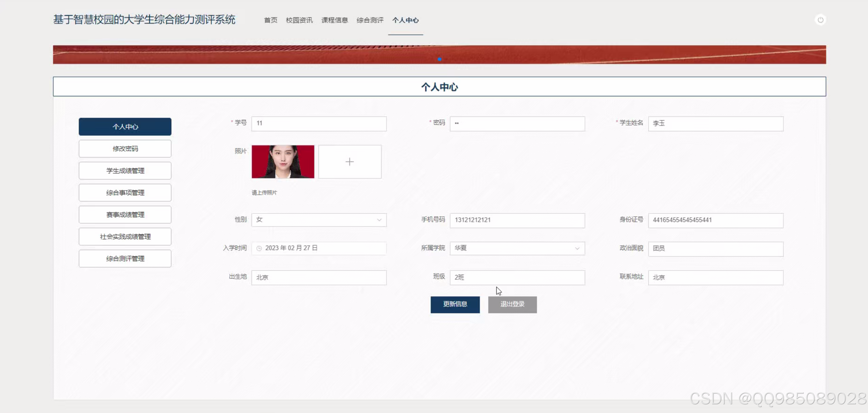Screen dimensions: 868x413
Task: Select 综合测评管理 in the sidebar
Action: 125,258
